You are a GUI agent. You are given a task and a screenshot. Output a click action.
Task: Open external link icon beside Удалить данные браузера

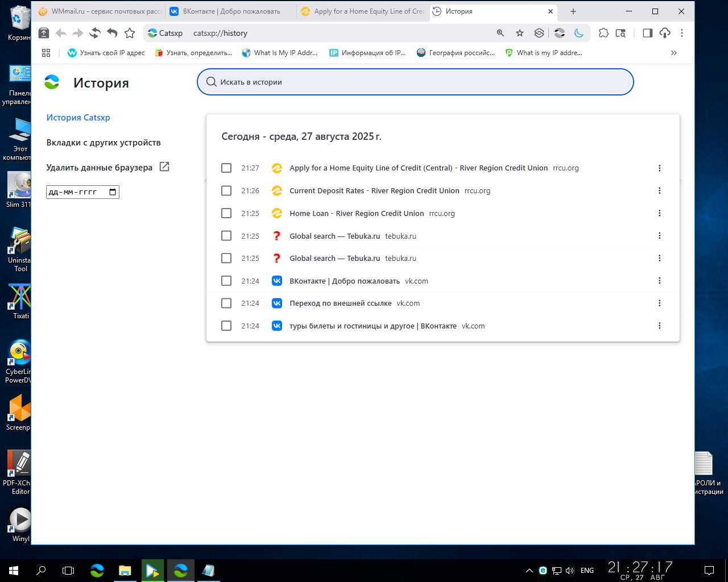(164, 167)
